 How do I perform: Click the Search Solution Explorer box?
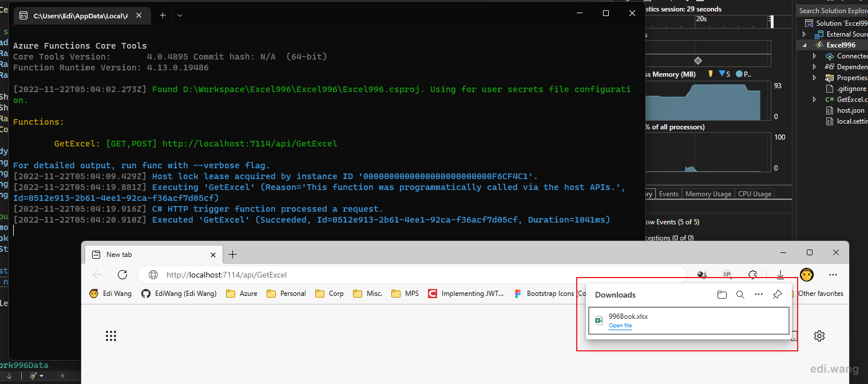[x=833, y=11]
